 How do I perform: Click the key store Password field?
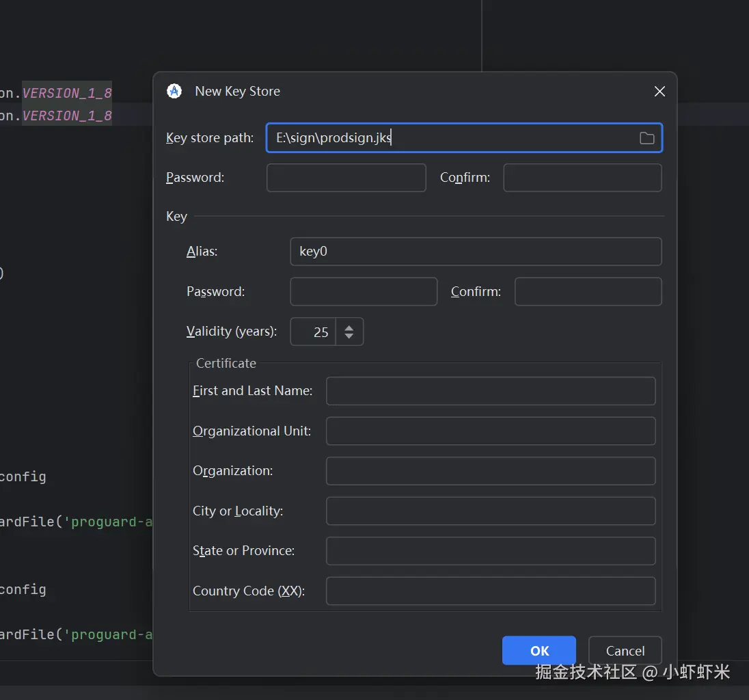pos(346,178)
